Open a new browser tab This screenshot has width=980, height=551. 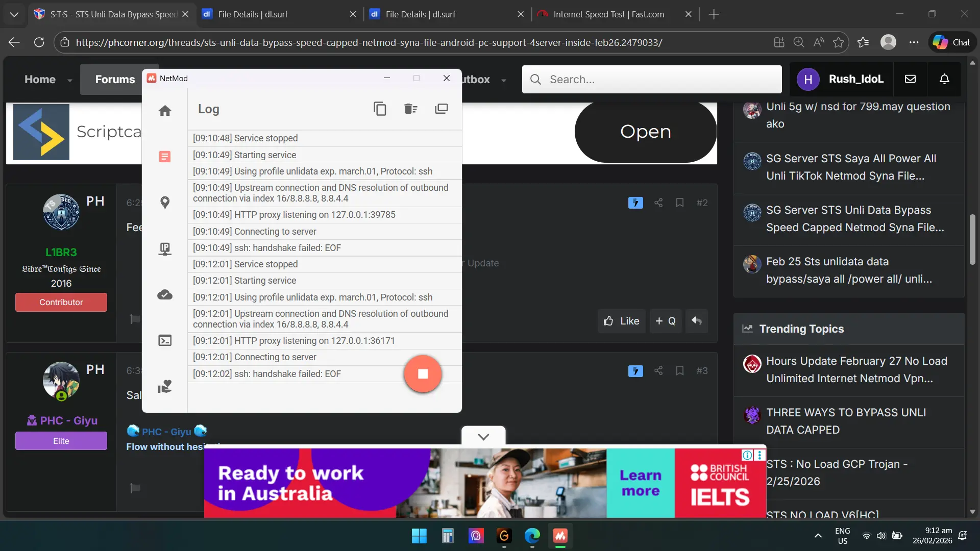(x=714, y=14)
